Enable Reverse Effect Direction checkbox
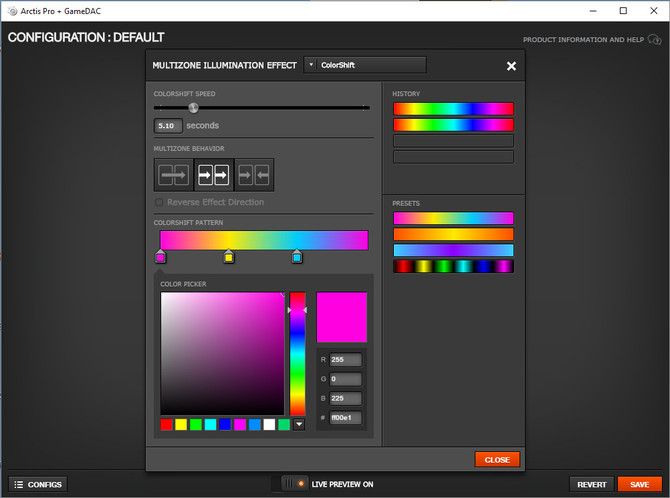 pyautogui.click(x=159, y=202)
